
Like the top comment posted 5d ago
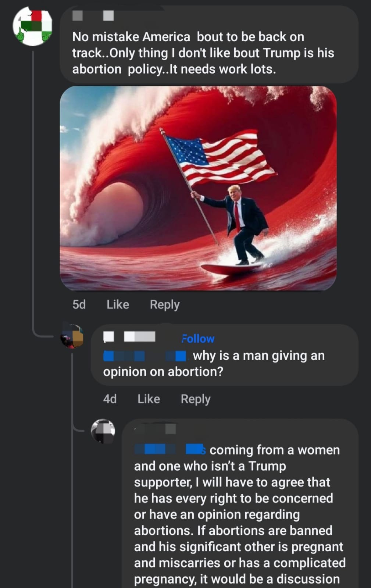pyautogui.click(x=118, y=304)
